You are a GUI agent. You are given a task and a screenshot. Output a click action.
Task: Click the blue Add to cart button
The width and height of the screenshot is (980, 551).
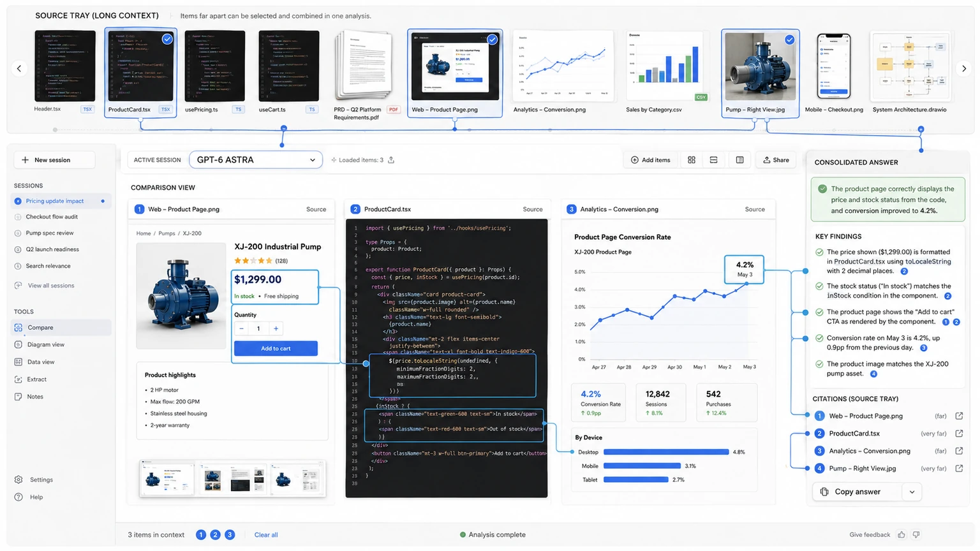[x=276, y=348]
